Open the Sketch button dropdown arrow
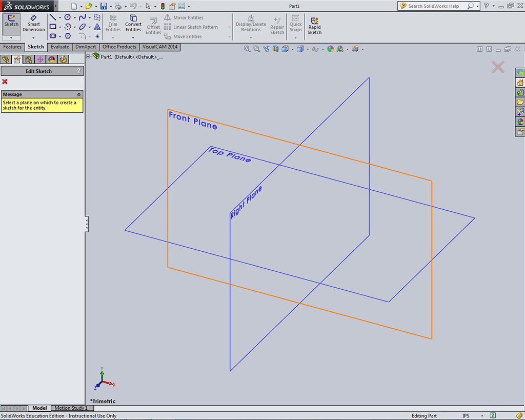Screen dimensions: 525x420 tap(11, 38)
